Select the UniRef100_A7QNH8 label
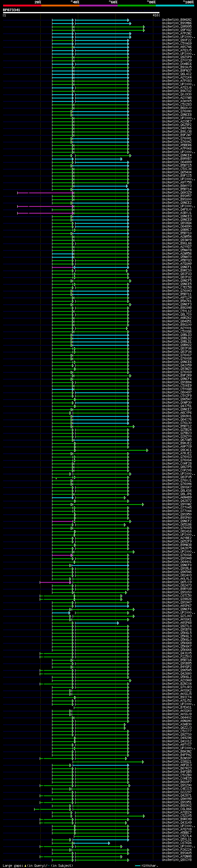The image size is (197, 868). 177,857
